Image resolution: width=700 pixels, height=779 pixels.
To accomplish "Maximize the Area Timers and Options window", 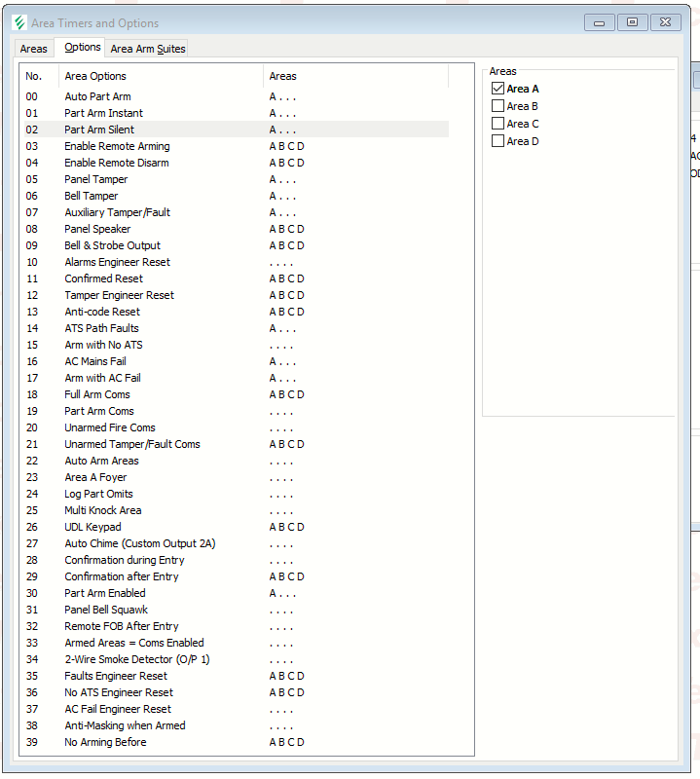I will coord(633,22).
